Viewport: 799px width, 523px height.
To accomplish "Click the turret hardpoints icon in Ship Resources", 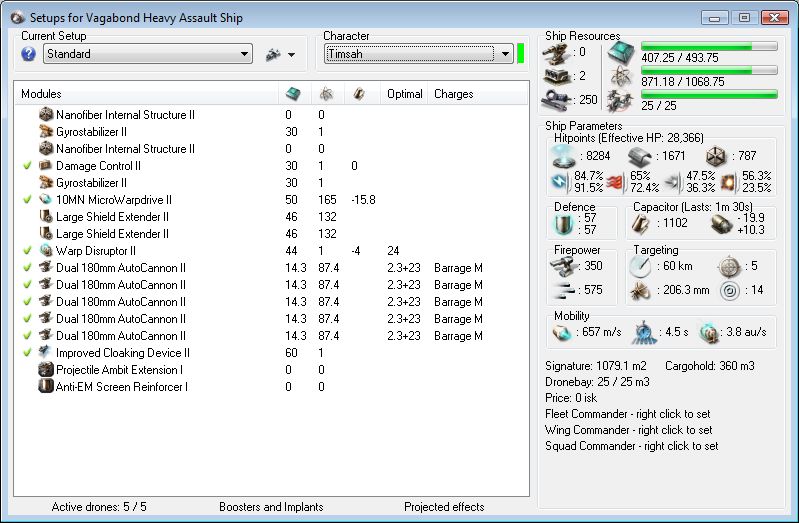I will [x=556, y=53].
